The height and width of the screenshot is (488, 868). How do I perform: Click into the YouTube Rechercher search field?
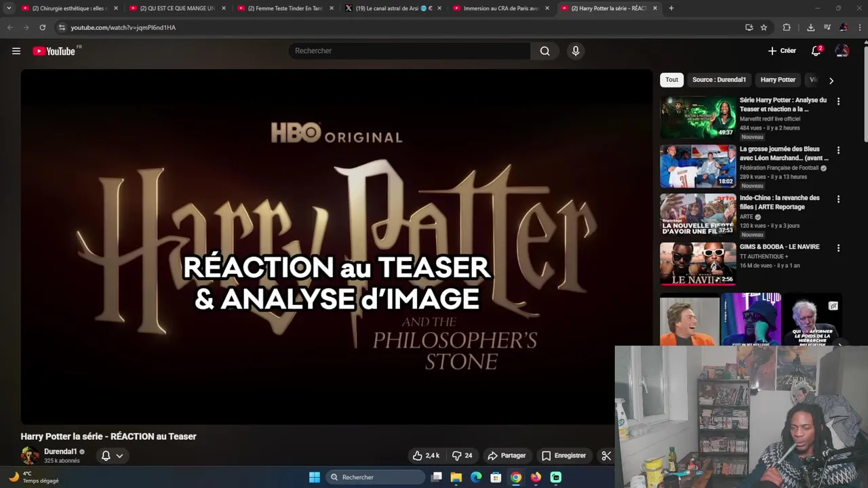point(410,51)
